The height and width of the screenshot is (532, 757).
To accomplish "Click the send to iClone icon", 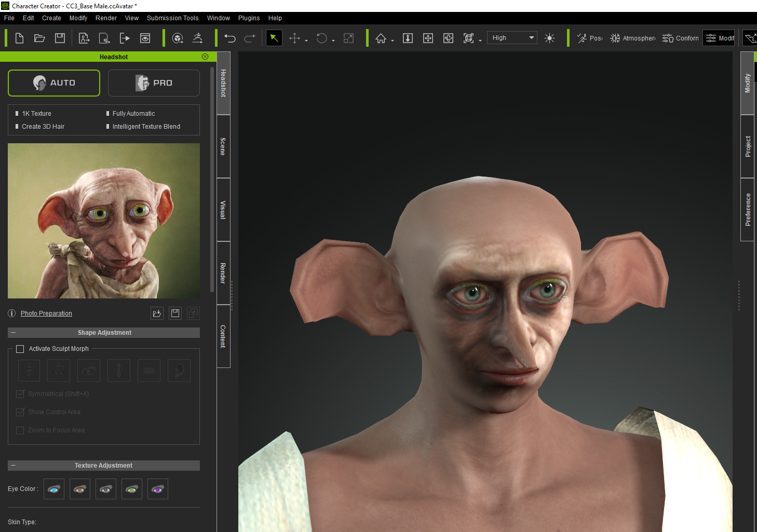I will (x=104, y=38).
